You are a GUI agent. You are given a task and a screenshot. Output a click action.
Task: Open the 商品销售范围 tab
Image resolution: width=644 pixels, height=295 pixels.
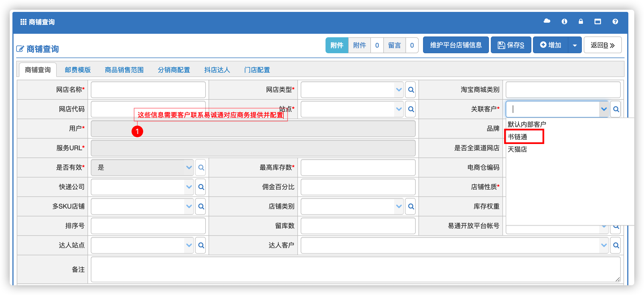point(124,70)
